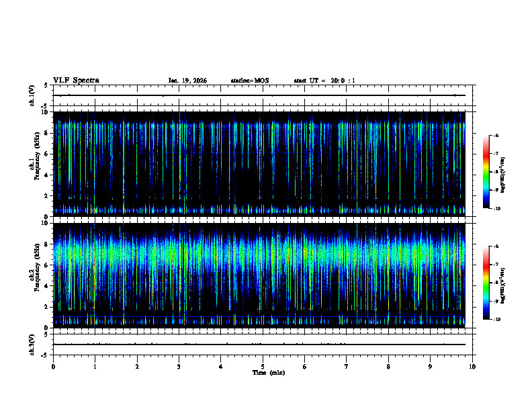Click the ch.1(V) waveform trace panel

(263, 95)
